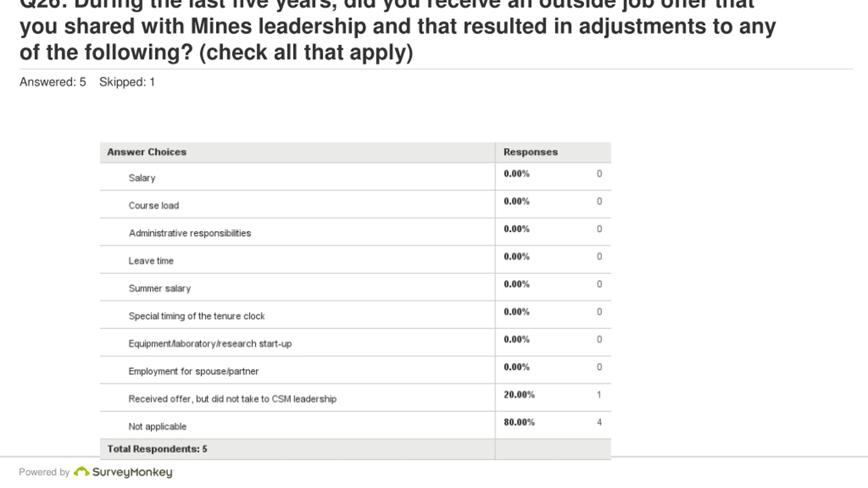Click the SurveyMonkey logo icon

point(81,471)
